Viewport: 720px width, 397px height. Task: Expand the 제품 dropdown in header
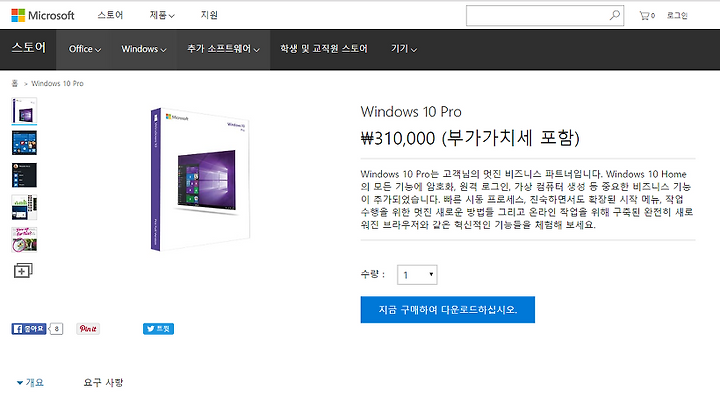162,15
